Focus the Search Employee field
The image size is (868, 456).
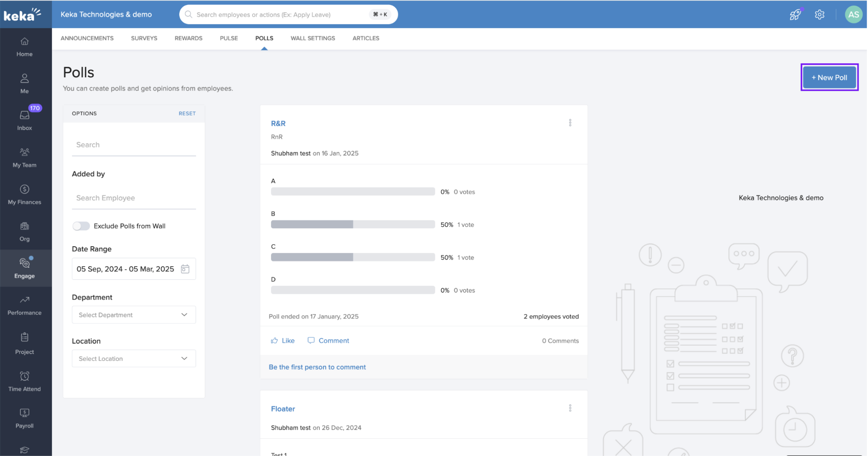pyautogui.click(x=133, y=198)
